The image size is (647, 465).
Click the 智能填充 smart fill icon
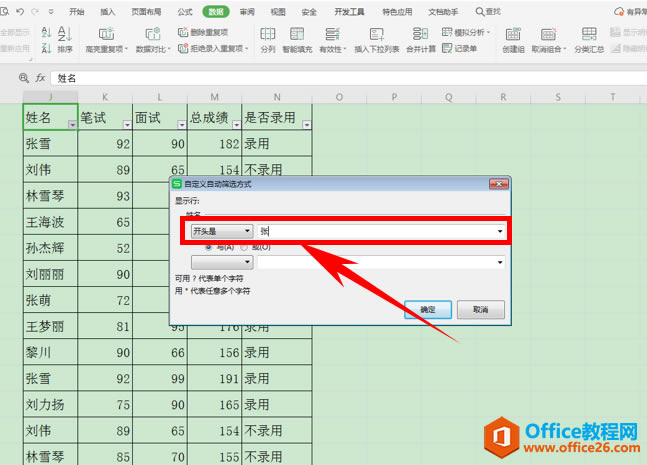tap(297, 34)
